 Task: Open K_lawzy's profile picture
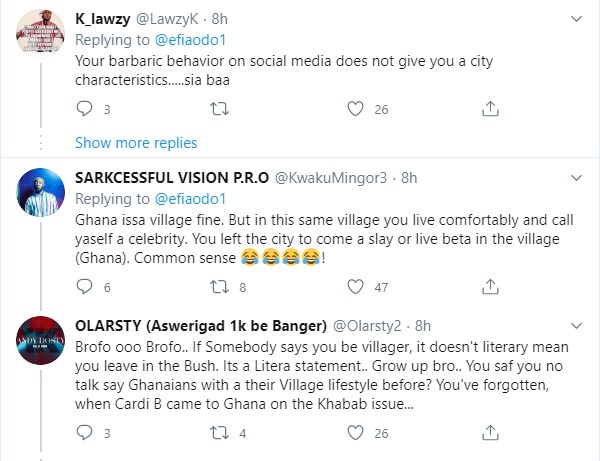(41, 38)
